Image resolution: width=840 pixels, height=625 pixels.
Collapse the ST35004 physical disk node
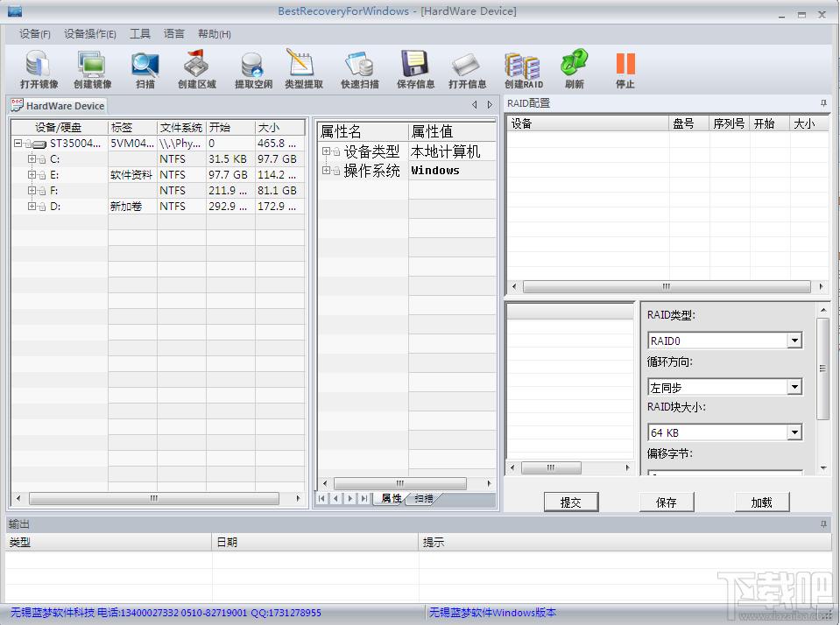click(18, 144)
